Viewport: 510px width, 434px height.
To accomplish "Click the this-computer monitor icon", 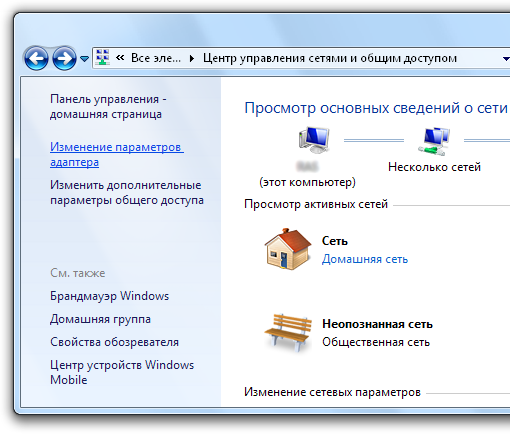I will click(x=314, y=140).
